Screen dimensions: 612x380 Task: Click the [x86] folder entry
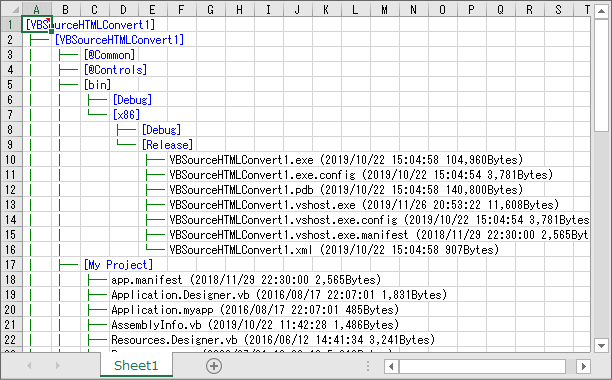coord(126,115)
